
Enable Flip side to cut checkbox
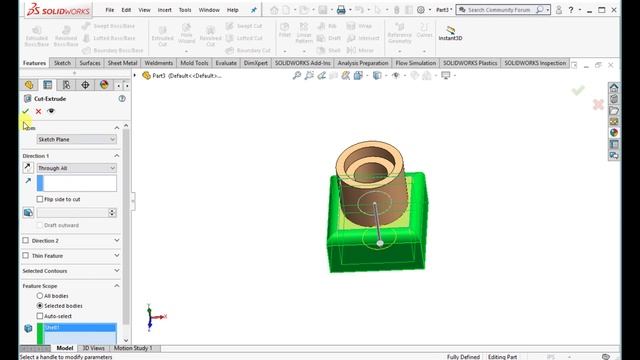(x=40, y=199)
